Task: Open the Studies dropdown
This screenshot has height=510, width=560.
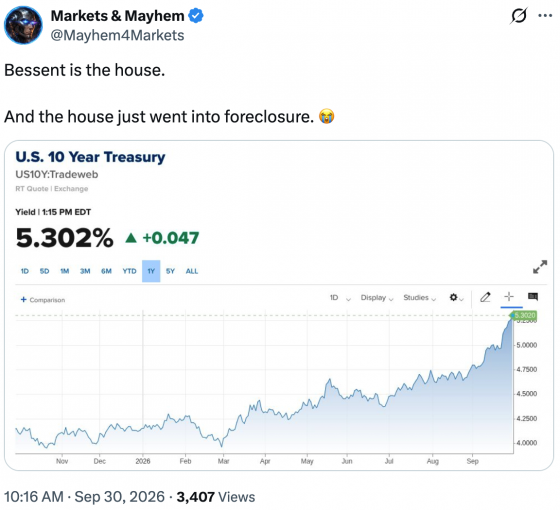Action: coord(420,298)
